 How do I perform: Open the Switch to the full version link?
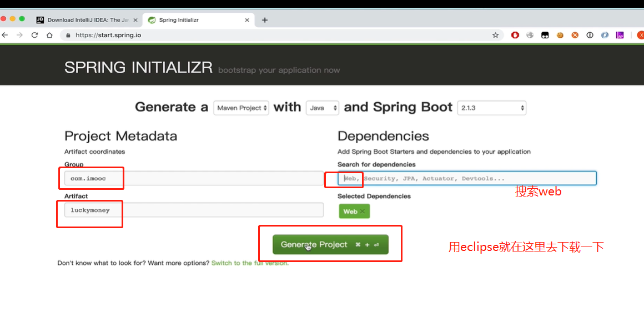(x=250, y=263)
